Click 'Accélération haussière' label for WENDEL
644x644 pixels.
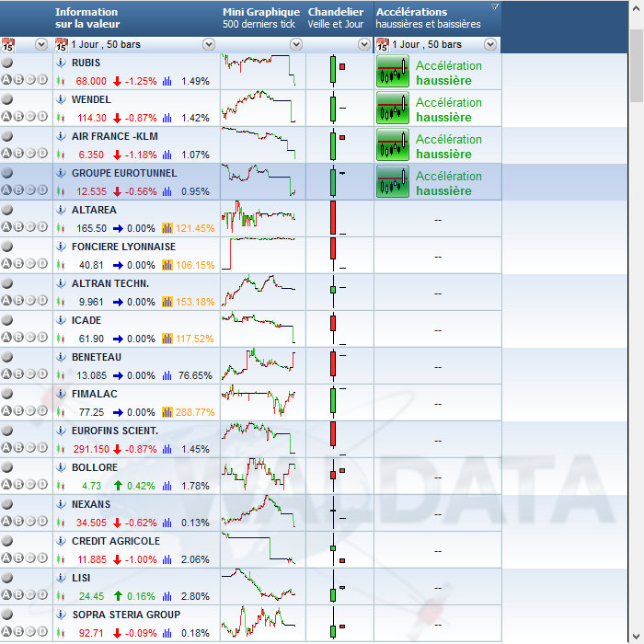coord(449,109)
